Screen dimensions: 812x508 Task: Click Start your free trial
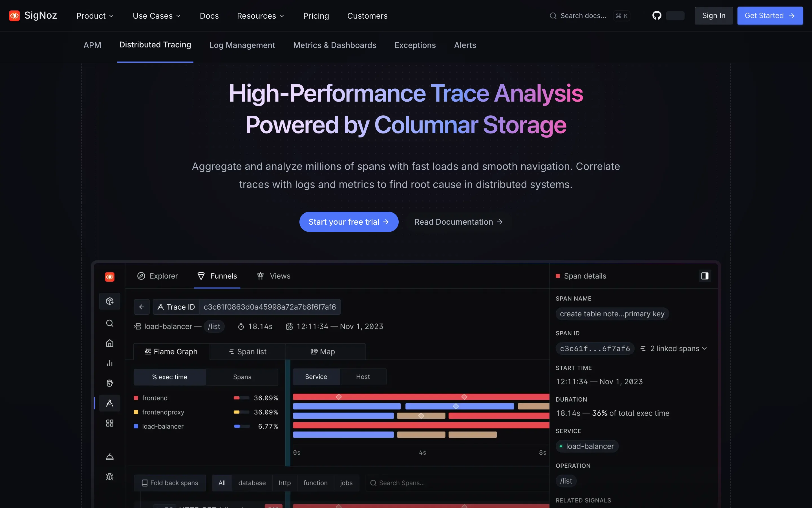tap(348, 222)
